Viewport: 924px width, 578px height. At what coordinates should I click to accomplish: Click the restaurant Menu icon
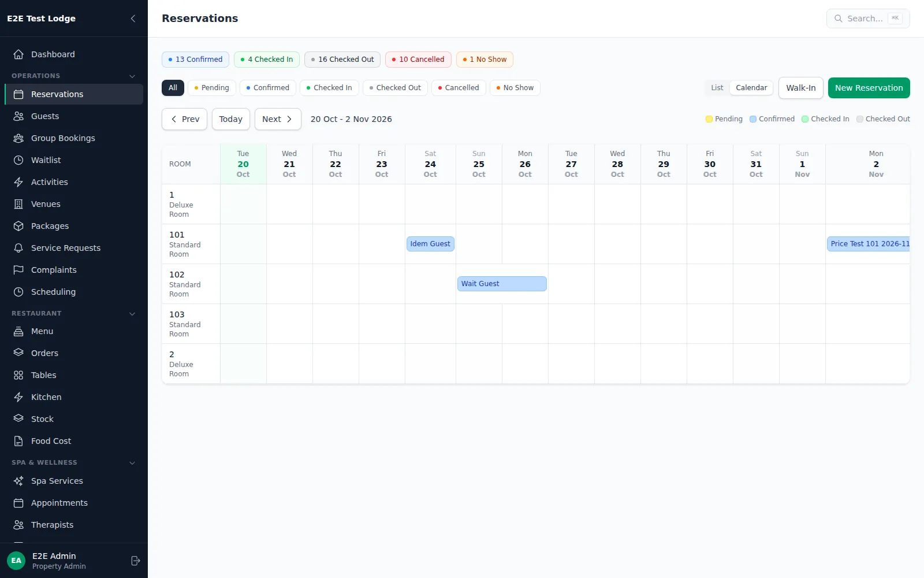point(18,331)
